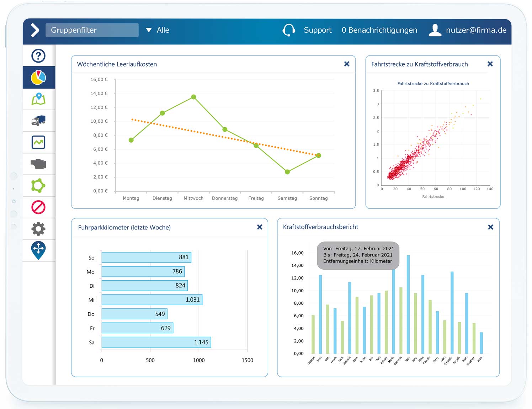
Task: Open the engine diagnostics icon
Action: coord(38,164)
